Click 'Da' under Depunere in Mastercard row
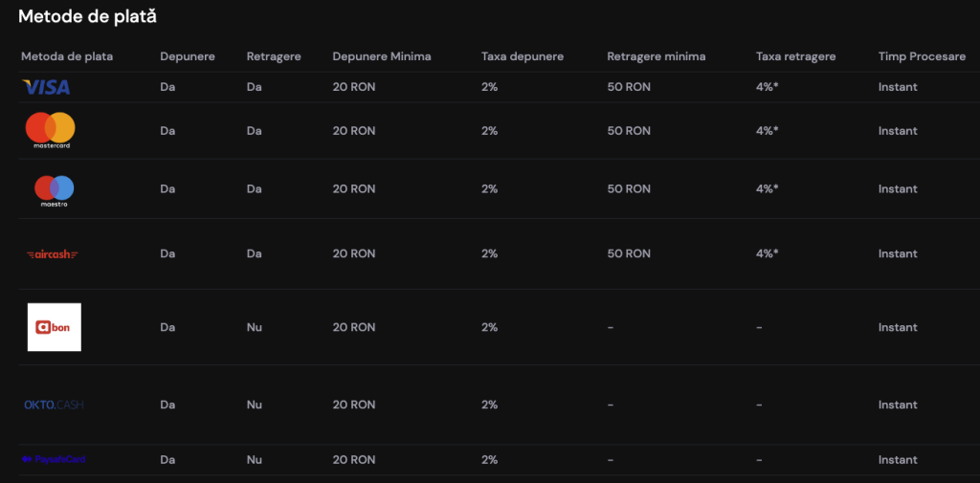 click(x=167, y=131)
